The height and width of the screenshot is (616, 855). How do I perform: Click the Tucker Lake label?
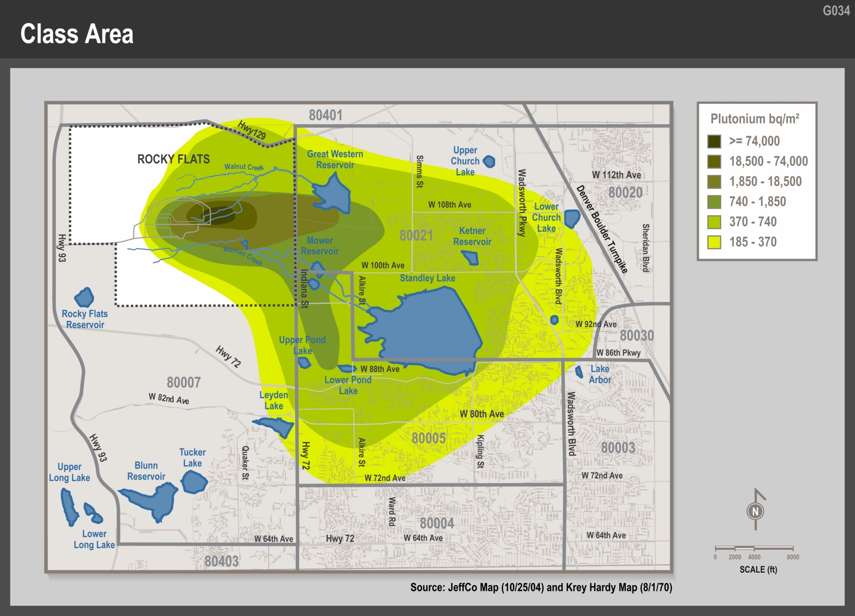coord(192,458)
